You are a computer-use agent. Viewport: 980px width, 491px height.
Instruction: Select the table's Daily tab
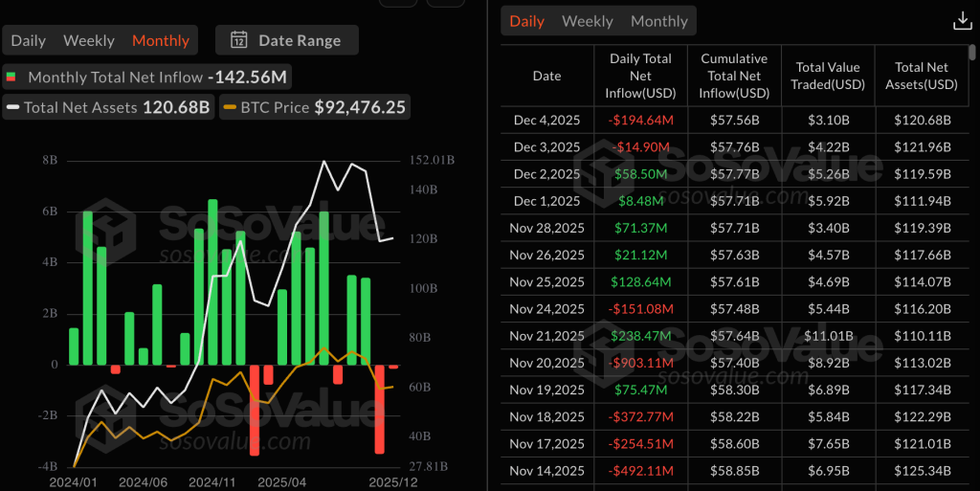point(526,21)
